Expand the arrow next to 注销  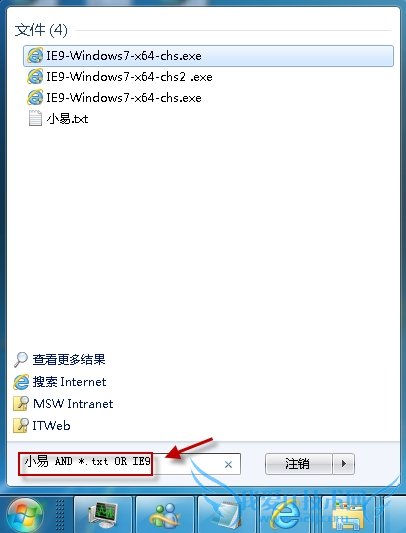point(343,464)
